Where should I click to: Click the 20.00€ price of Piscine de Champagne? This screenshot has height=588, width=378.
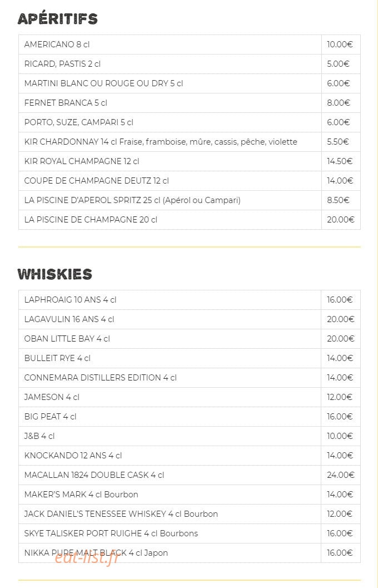[x=340, y=220]
